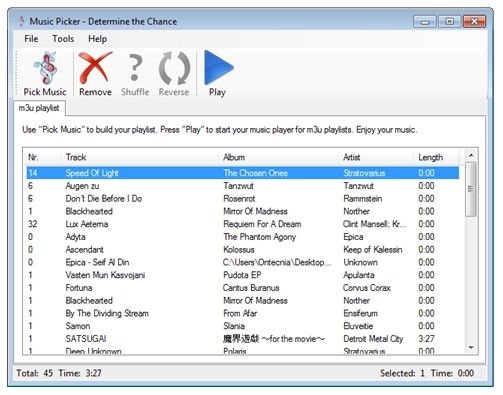
Task: Select the Samon track
Action: click(x=78, y=326)
